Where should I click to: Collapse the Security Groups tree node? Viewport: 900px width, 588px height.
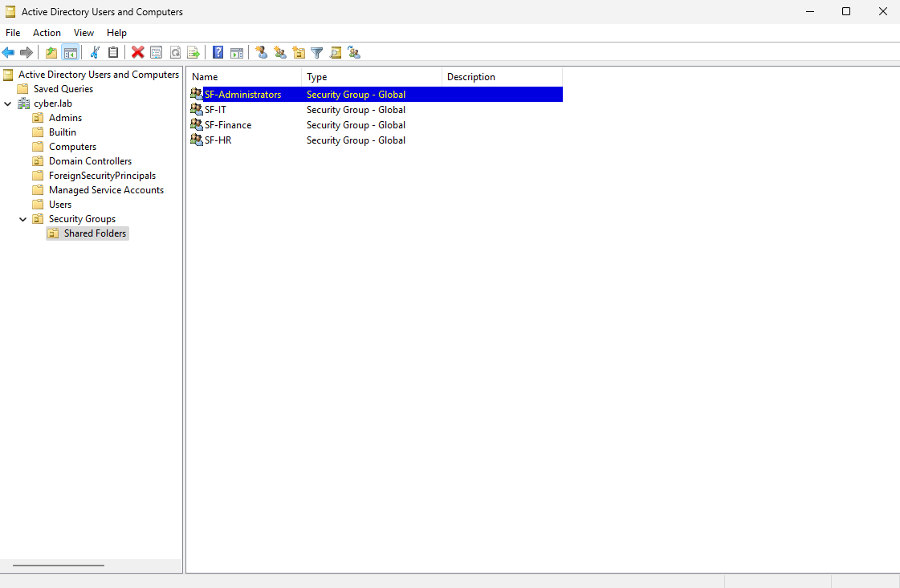(23, 219)
